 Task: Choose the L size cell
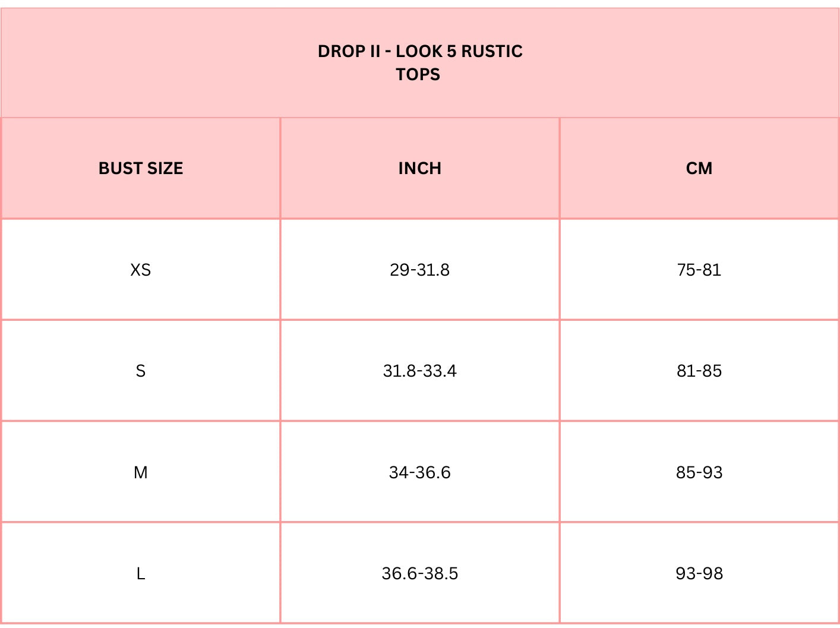click(141, 574)
